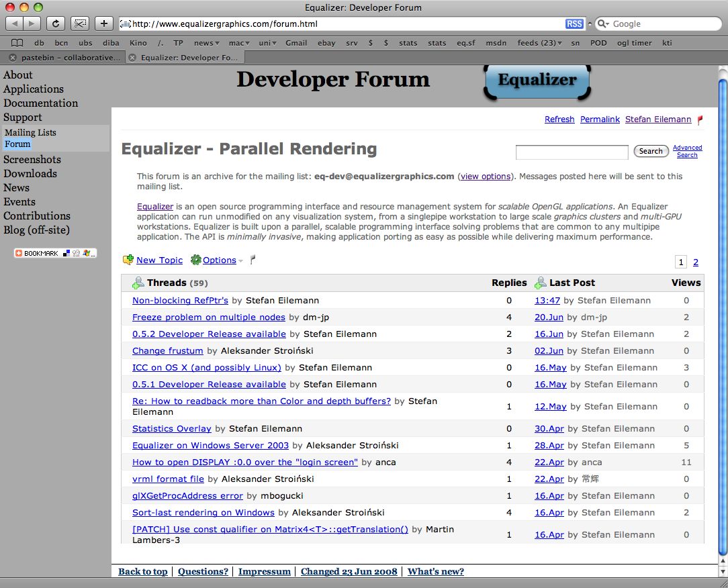Image resolution: width=728 pixels, height=588 pixels.
Task: Open the bookmarks book icon
Action: pos(17,43)
